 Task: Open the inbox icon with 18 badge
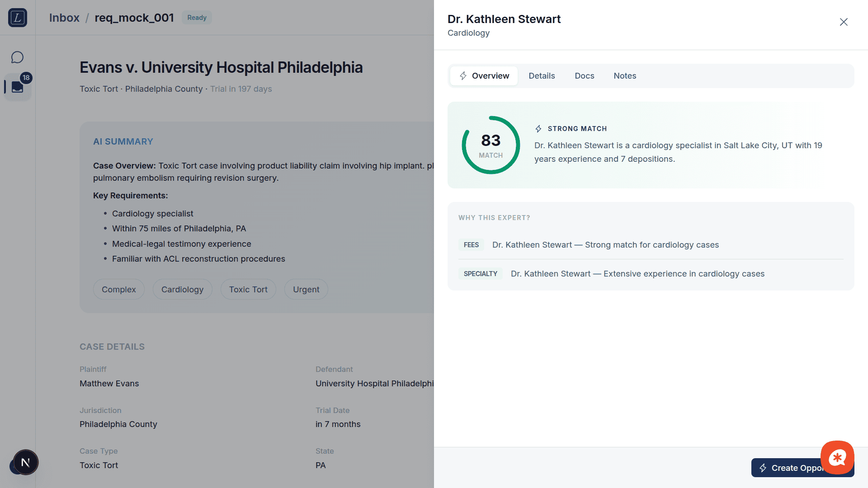pos(18,86)
